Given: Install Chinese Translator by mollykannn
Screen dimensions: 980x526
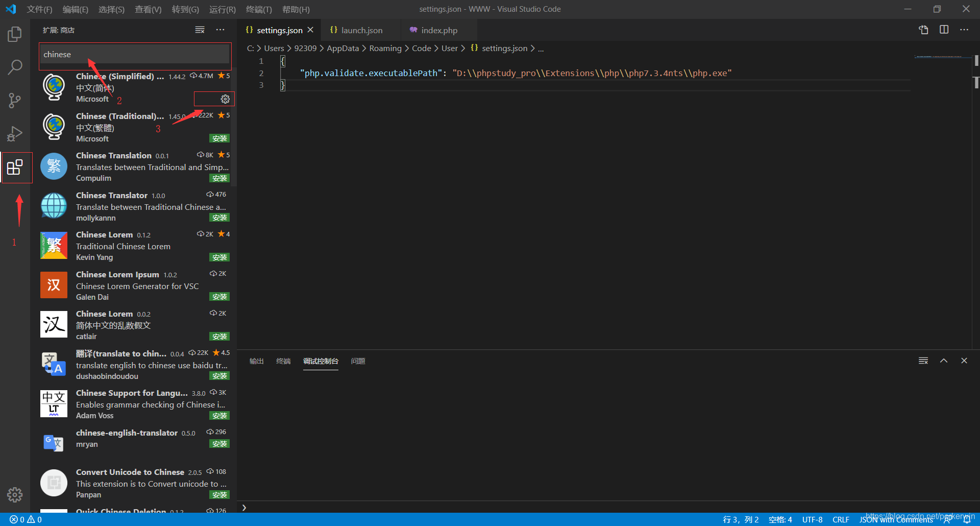Looking at the screenshot, I should click(x=219, y=218).
